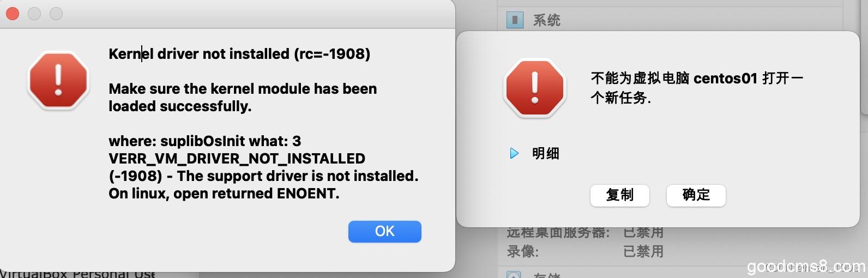Select the VERR_VM_DRIVER_NOT_INSTALLED error text
The width and height of the screenshot is (868, 278).
click(x=237, y=158)
